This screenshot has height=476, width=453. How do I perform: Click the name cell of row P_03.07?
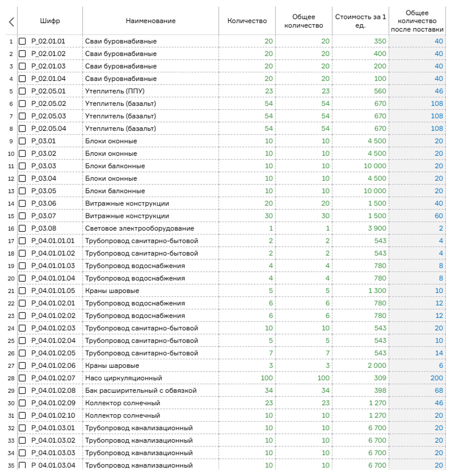pos(127,216)
